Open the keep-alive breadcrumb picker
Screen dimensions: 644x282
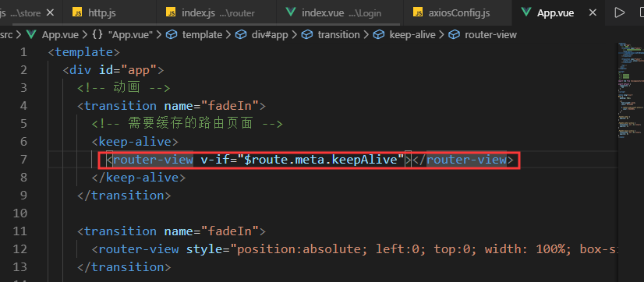412,35
